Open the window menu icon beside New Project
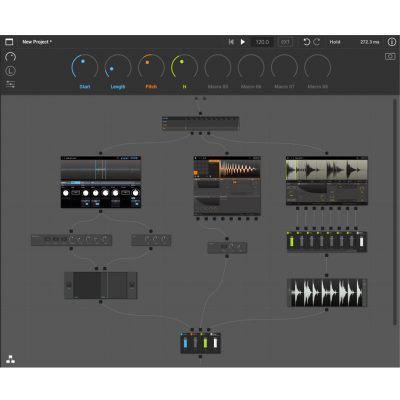The image size is (400, 400). pyautogui.click(x=9, y=42)
